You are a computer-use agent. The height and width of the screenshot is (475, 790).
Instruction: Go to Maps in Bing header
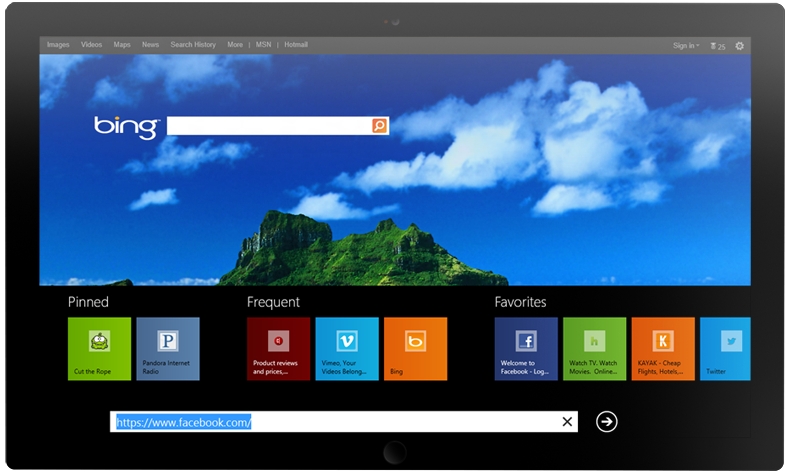(122, 44)
